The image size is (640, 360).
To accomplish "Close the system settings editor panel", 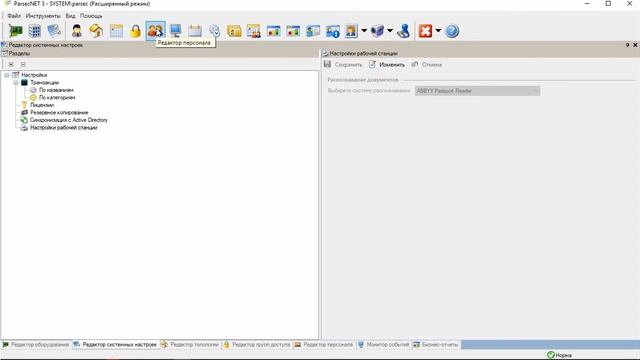I will pyautogui.click(x=635, y=45).
